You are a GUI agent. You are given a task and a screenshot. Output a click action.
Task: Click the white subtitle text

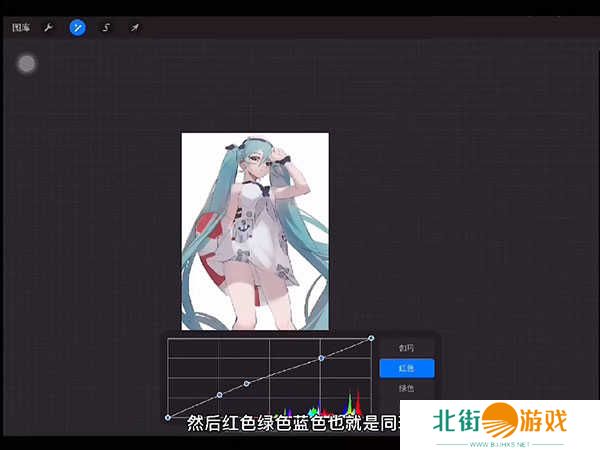(x=290, y=424)
